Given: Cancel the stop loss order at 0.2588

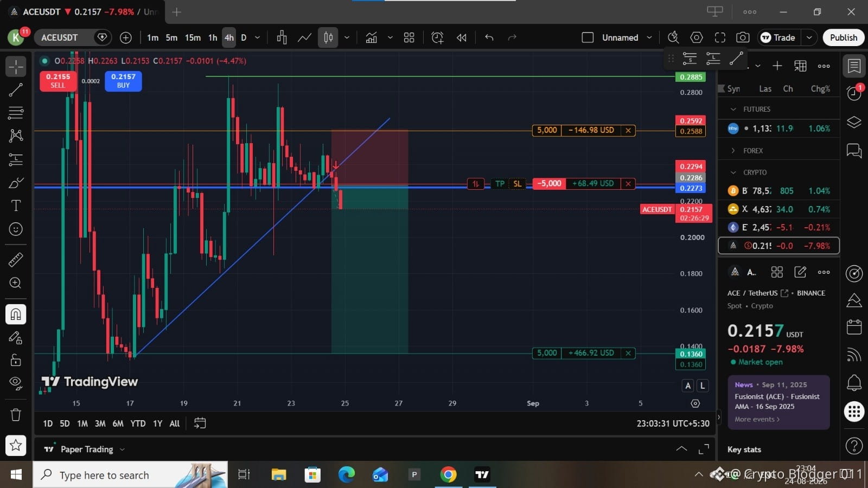Looking at the screenshot, I should (628, 130).
